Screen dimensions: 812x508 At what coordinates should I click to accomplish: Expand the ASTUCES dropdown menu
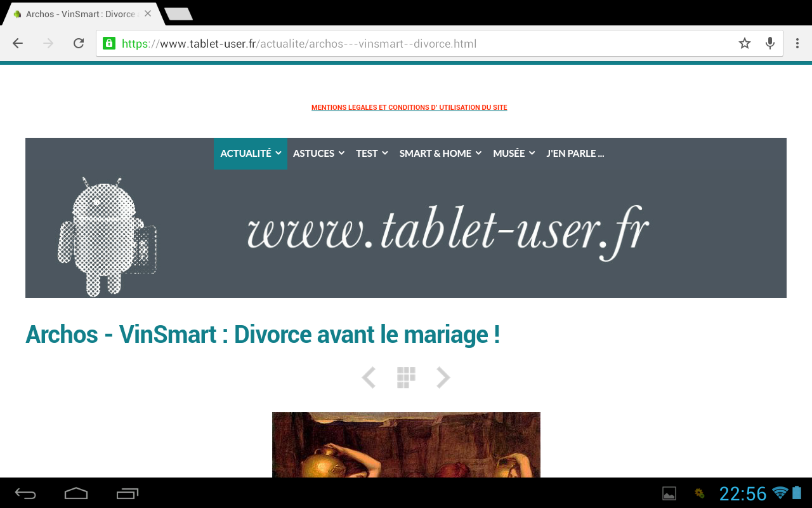[x=318, y=154]
